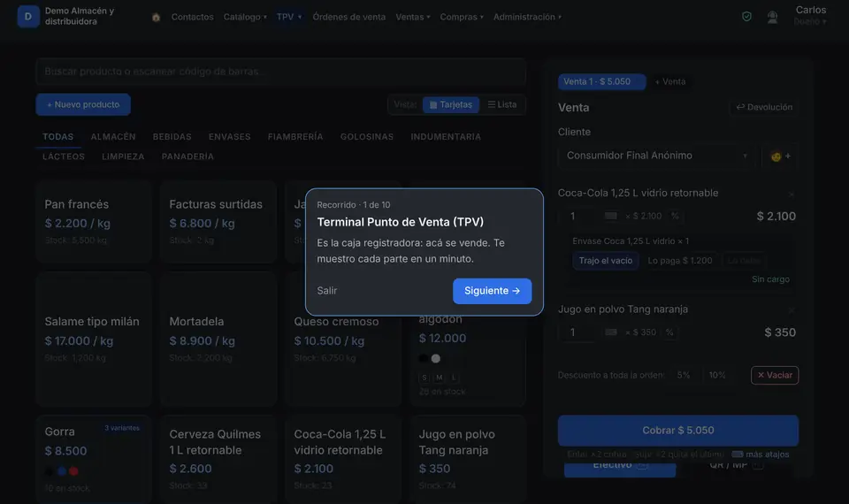Image resolution: width=849 pixels, height=504 pixels.
Task: Click the product search and barcode field
Action: pos(281,72)
